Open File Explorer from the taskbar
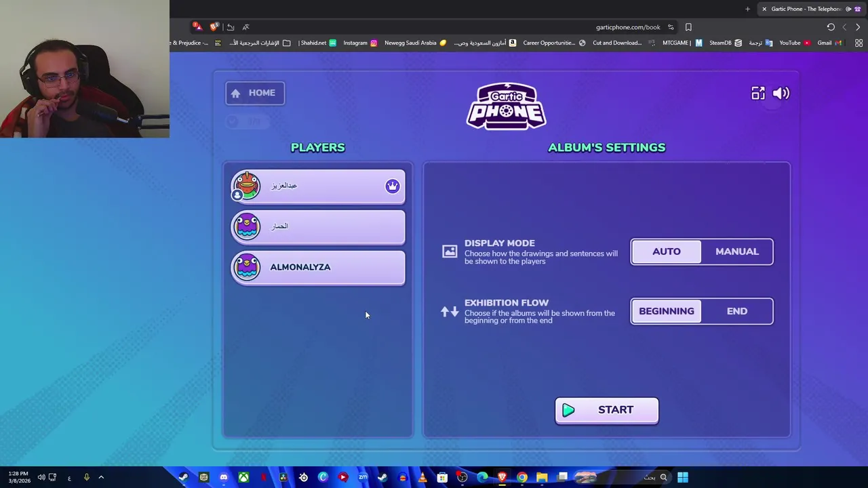The image size is (868, 488). [542, 477]
